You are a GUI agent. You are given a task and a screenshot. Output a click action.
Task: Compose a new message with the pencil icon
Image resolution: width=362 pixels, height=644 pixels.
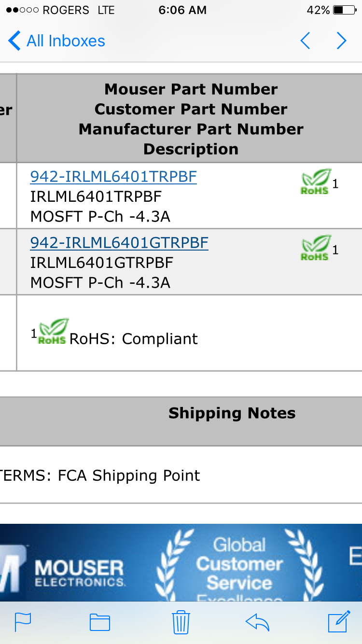pos(339,621)
